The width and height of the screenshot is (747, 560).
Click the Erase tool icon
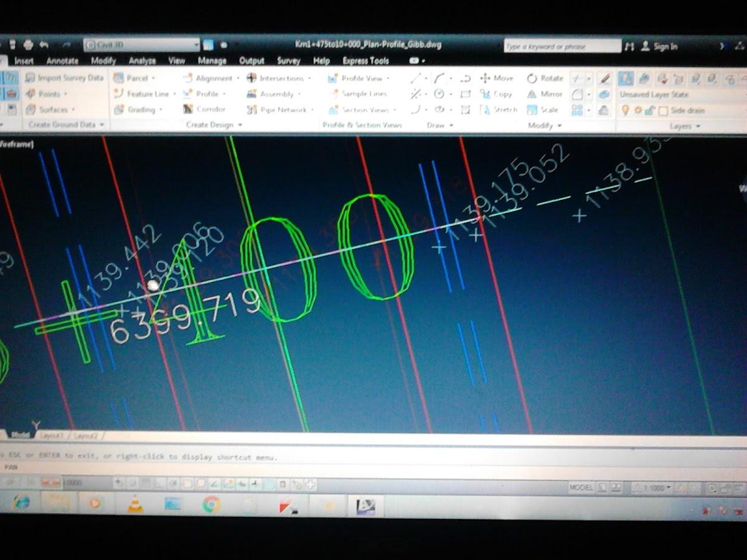click(604, 78)
